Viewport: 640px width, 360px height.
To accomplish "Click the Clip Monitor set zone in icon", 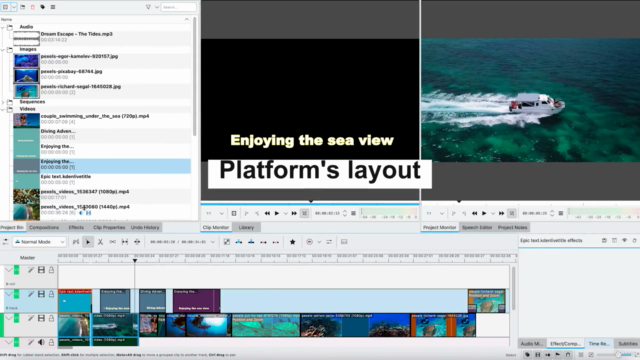I will (246, 213).
